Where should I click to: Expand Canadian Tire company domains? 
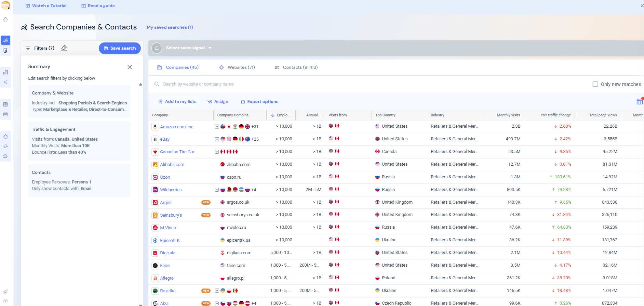point(217,152)
